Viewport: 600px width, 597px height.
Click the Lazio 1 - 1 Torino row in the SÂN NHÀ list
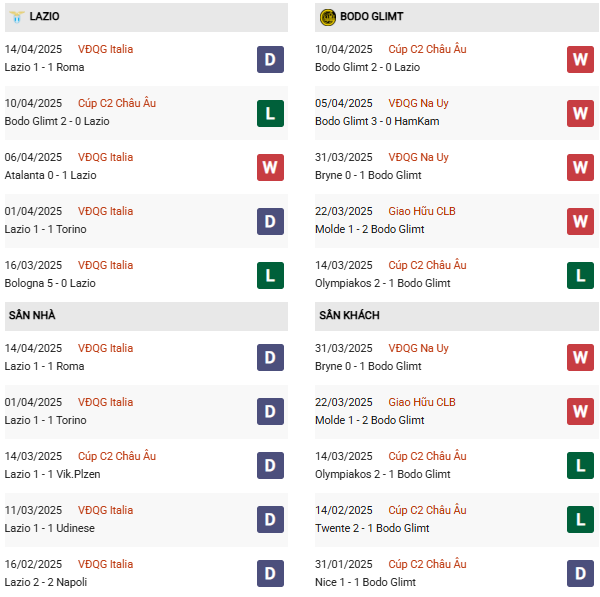click(50, 421)
